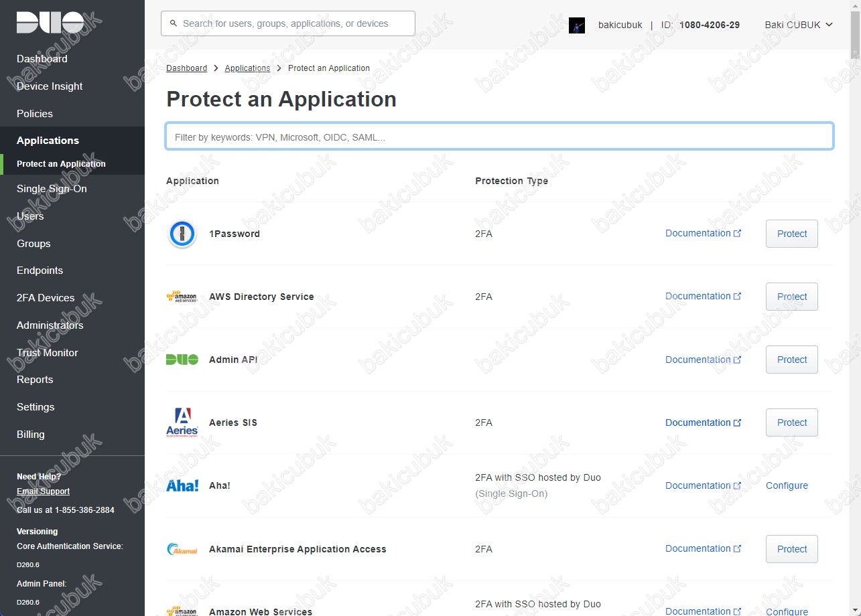
Task: Open Documentation for Akamai Enterprise Application Access
Action: 703,548
